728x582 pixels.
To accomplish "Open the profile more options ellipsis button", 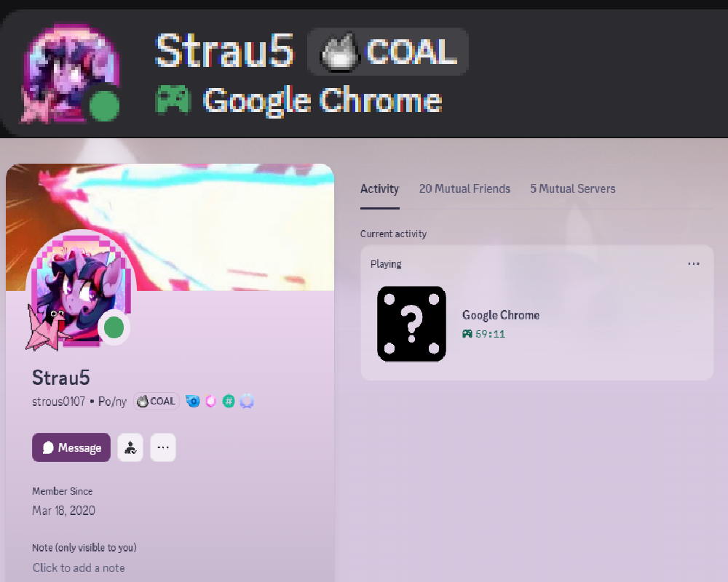I will coord(163,447).
